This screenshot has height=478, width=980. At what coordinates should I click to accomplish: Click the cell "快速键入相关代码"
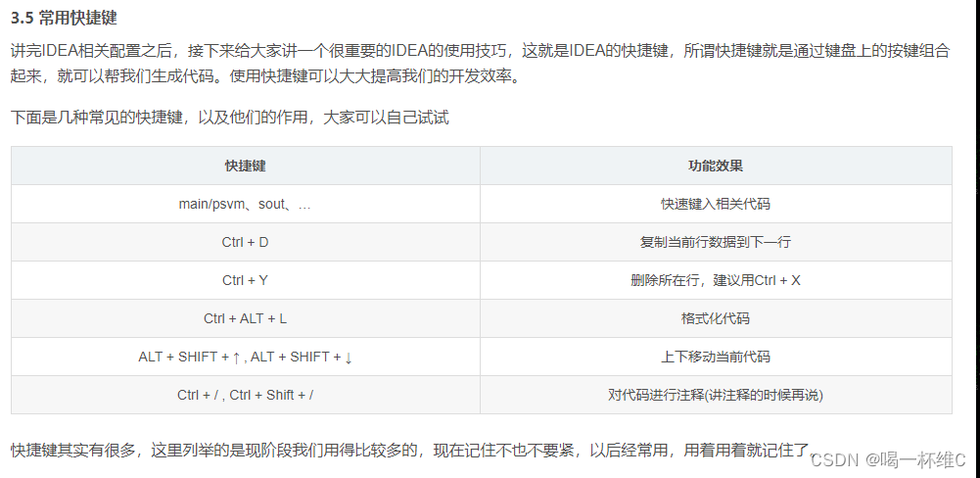coord(716,204)
